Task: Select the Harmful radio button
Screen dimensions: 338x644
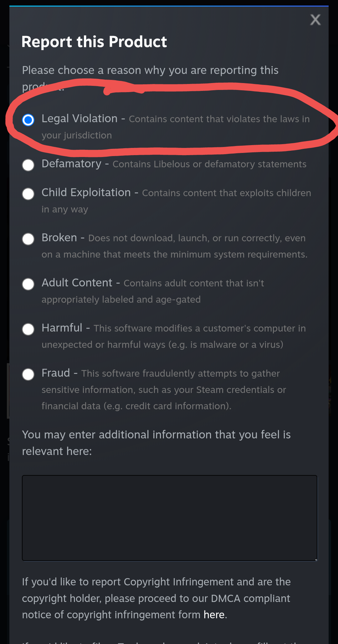Action: tap(28, 329)
